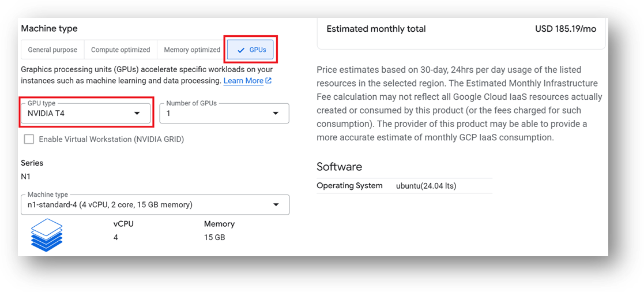Click the Virtual Workstation label text
644x292 pixels.
[x=111, y=139]
